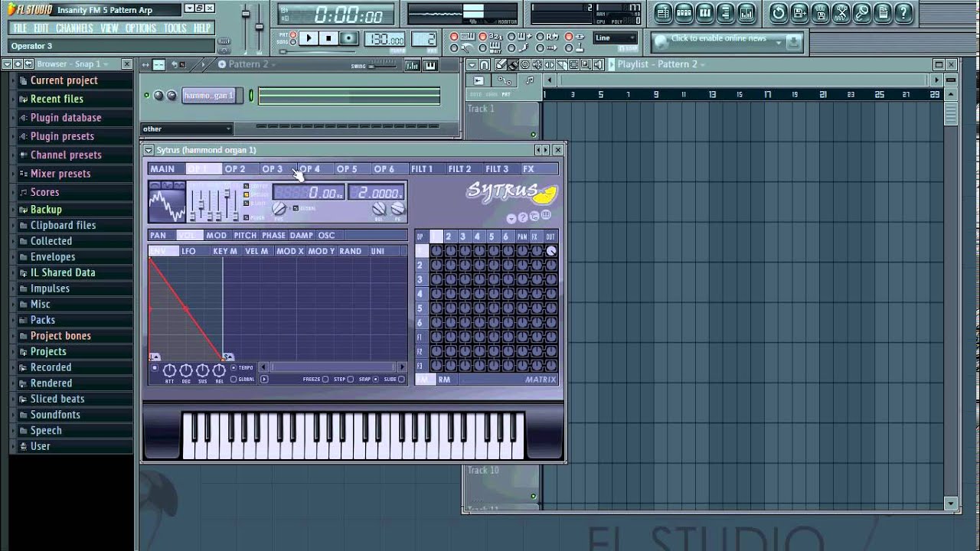The height and width of the screenshot is (551, 980).
Task: Click the Sytrus frequency ratio 2.0000 field
Action: [x=377, y=194]
